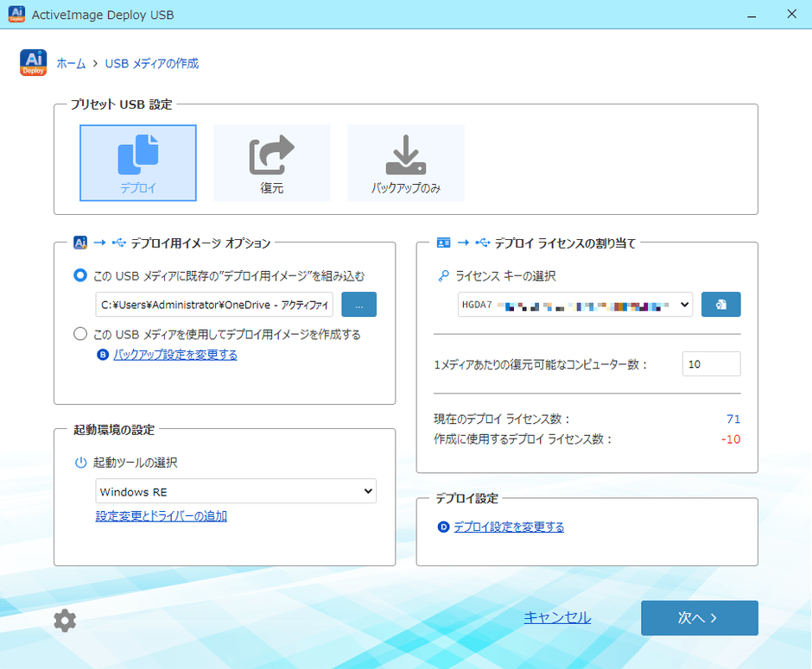Viewport: 812px width, 669px height.
Task: Select radio to create deploy image with USB
Action: 80,333
